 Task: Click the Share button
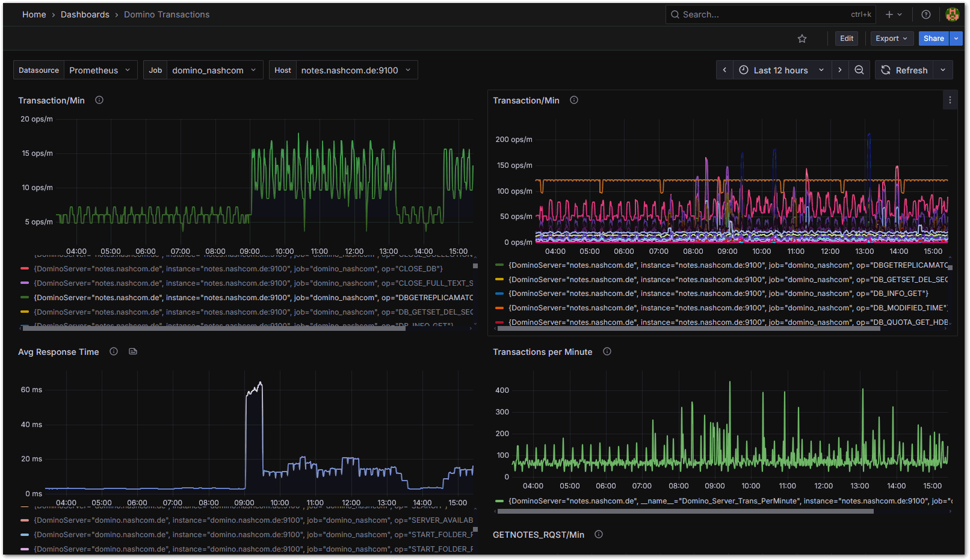(933, 38)
